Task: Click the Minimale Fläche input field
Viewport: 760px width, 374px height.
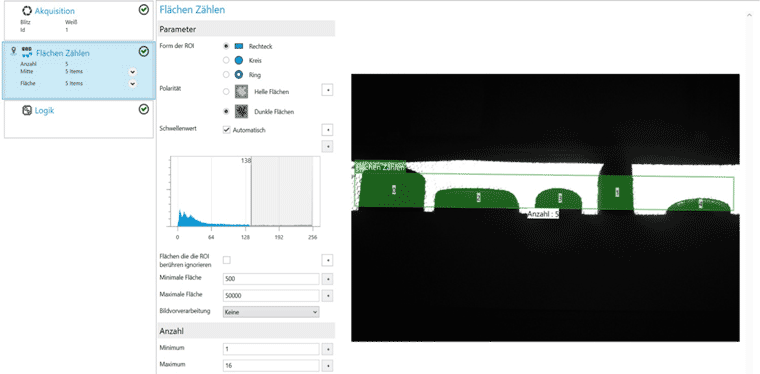Action: coord(271,279)
